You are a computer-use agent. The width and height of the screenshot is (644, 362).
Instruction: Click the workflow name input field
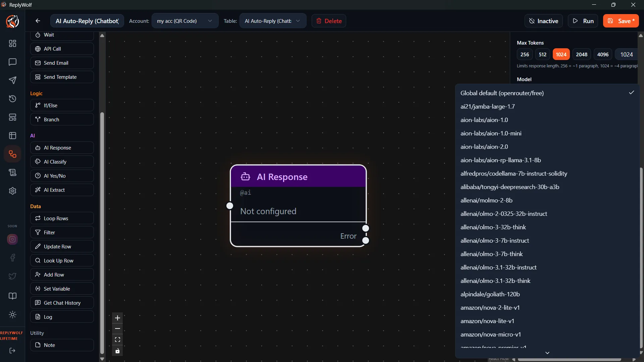87,21
